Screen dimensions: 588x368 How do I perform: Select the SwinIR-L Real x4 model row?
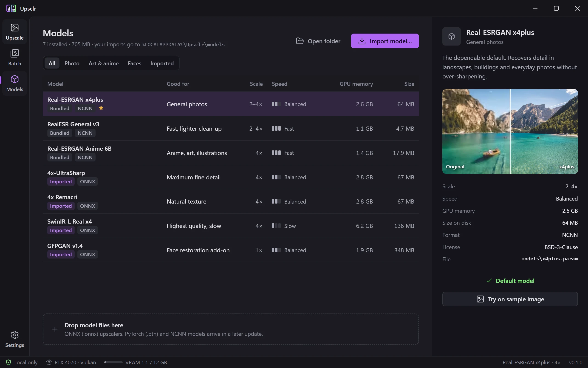click(x=231, y=226)
